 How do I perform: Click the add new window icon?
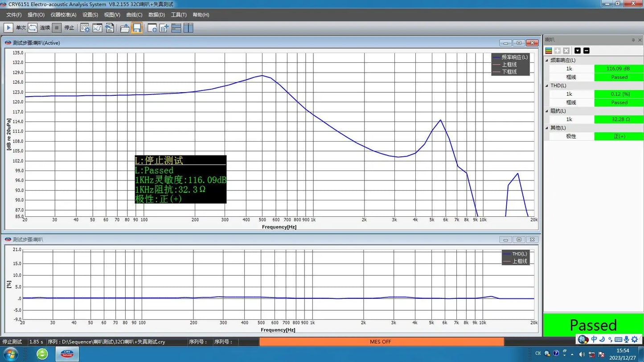tap(152, 28)
